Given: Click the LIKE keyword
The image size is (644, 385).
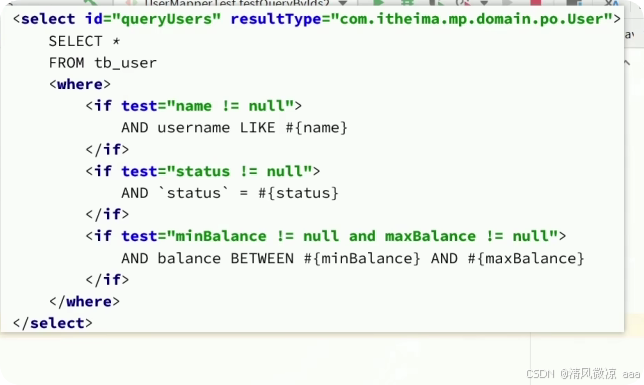Looking at the screenshot, I should [x=257, y=128].
